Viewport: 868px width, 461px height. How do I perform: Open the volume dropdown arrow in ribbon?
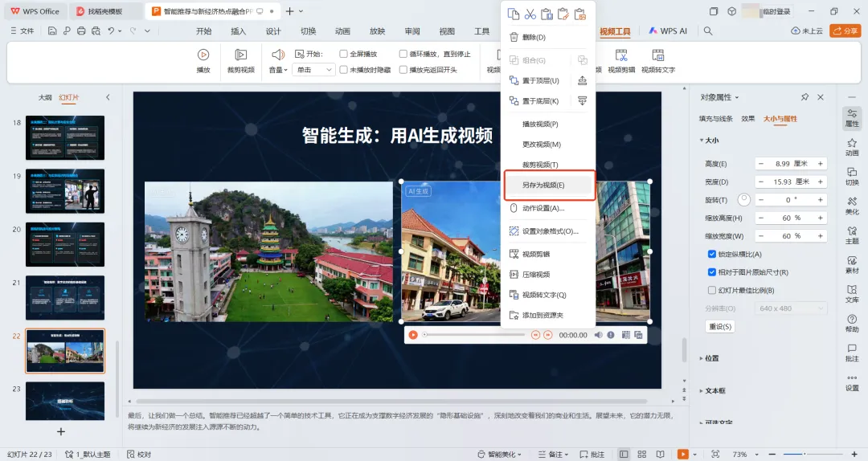coord(285,71)
